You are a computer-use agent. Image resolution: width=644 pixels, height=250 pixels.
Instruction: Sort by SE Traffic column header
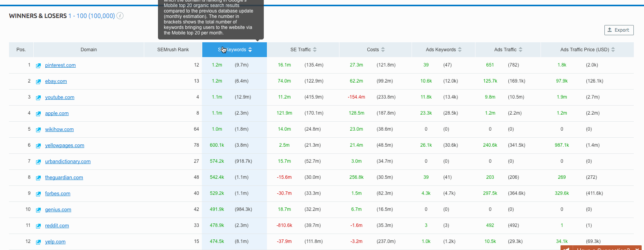[303, 50]
